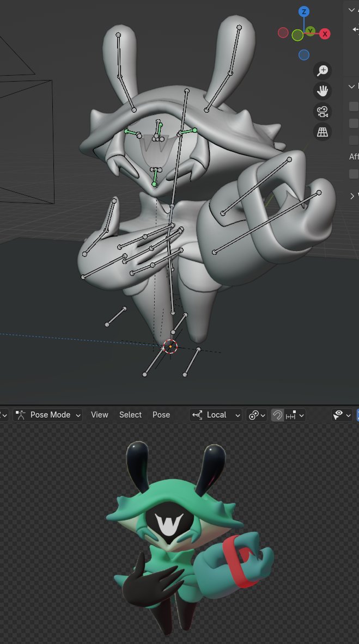Image resolution: width=359 pixels, height=644 pixels.
Task: Select the upper claw pincer bone
Action: [x=256, y=186]
